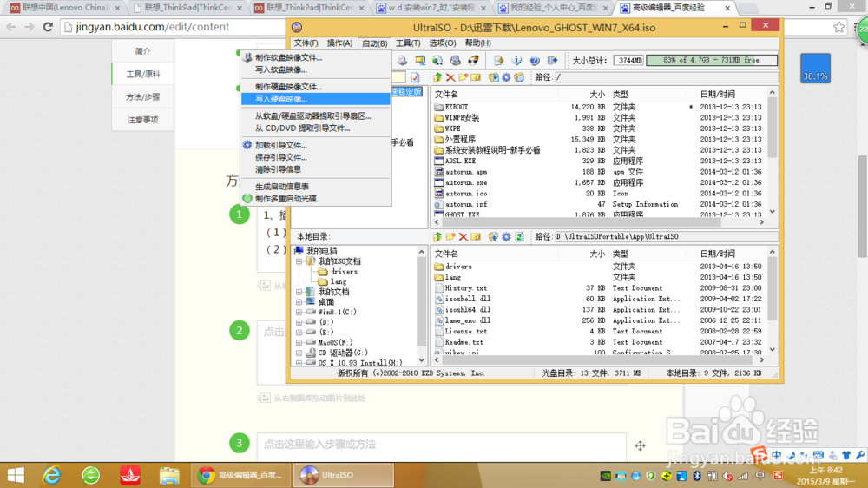Open the 帮助(H) menu
Viewport: 868px width, 488px height.
point(477,43)
